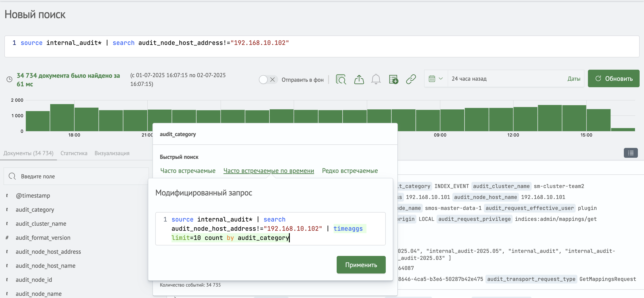Click the 'audit_node_host_name' tag in results

tap(485, 197)
